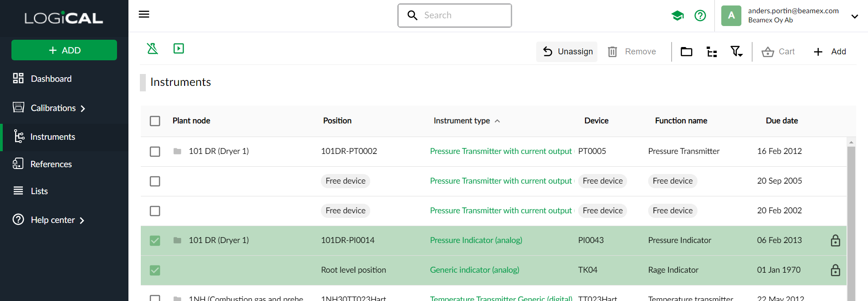Click the help question mark icon
The image size is (868, 301).
pyautogui.click(x=700, y=16)
